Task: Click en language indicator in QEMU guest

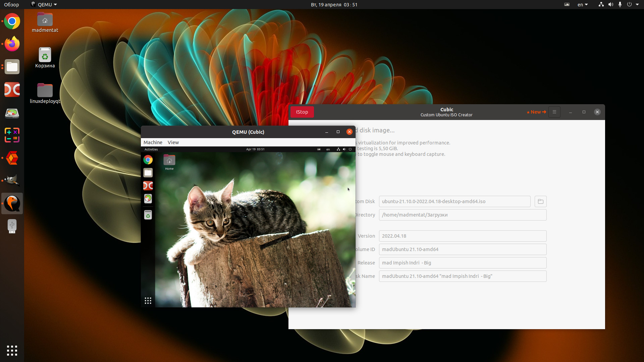Action: pyautogui.click(x=328, y=149)
